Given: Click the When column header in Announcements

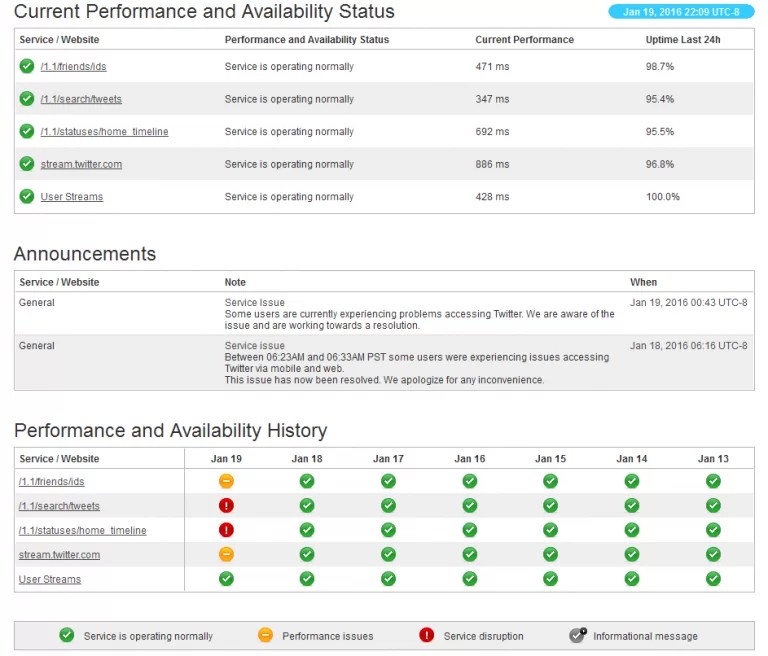Looking at the screenshot, I should (643, 282).
